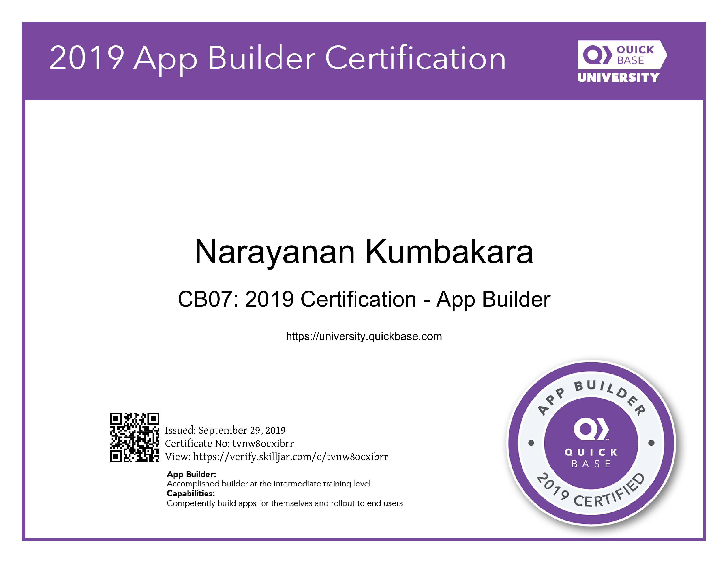Click "Accomplished builder at the intermediate training level"

click(x=269, y=484)
